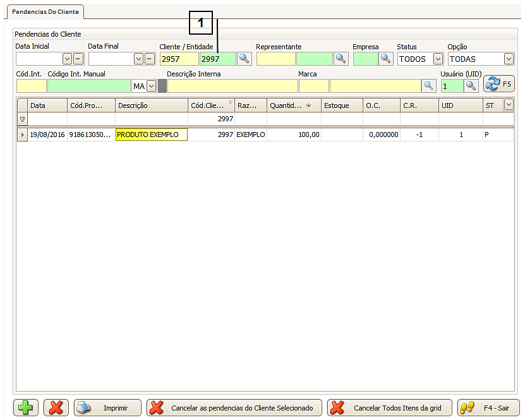525x420 pixels.
Task: Expand the Data Inicial date dropdown
Action: (x=67, y=59)
